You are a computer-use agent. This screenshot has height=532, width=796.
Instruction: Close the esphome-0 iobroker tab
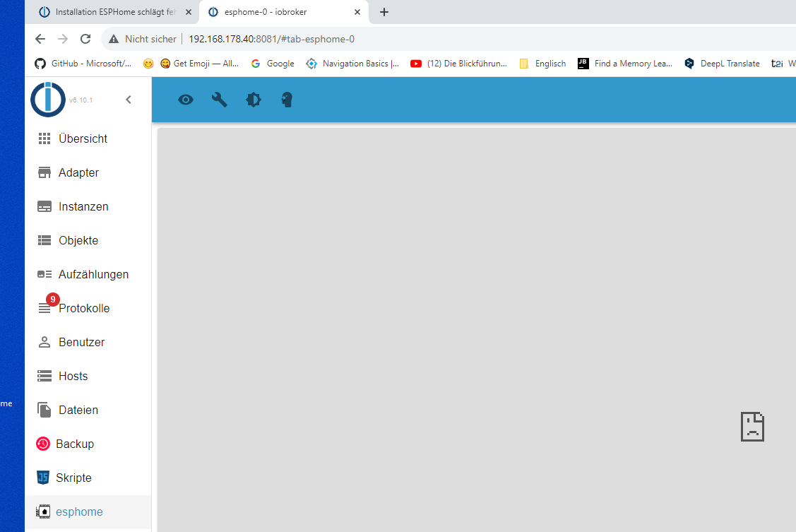[357, 12]
